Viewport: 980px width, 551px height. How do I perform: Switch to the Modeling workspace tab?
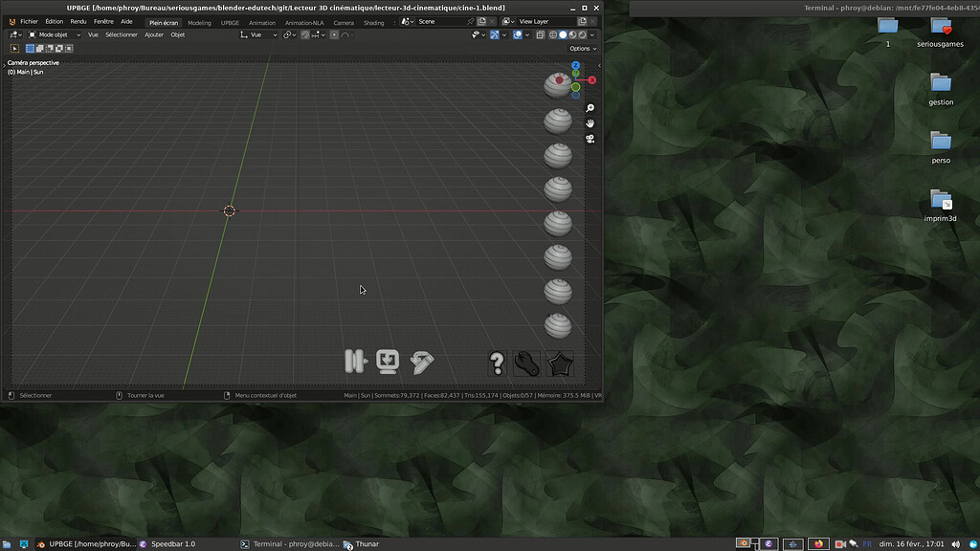tap(200, 22)
